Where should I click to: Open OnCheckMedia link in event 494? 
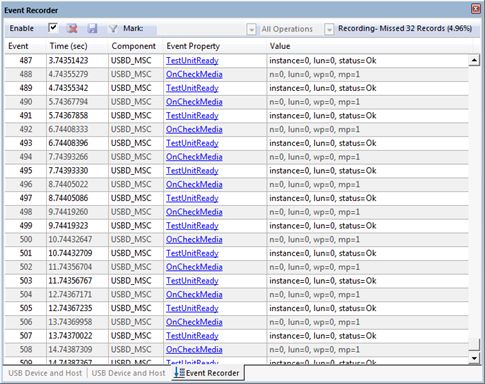coord(194,157)
